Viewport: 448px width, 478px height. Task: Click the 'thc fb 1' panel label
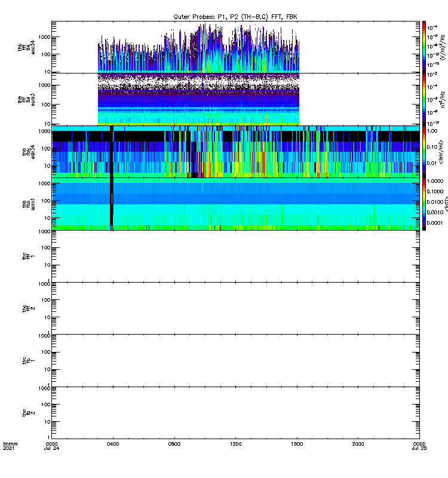29,361
